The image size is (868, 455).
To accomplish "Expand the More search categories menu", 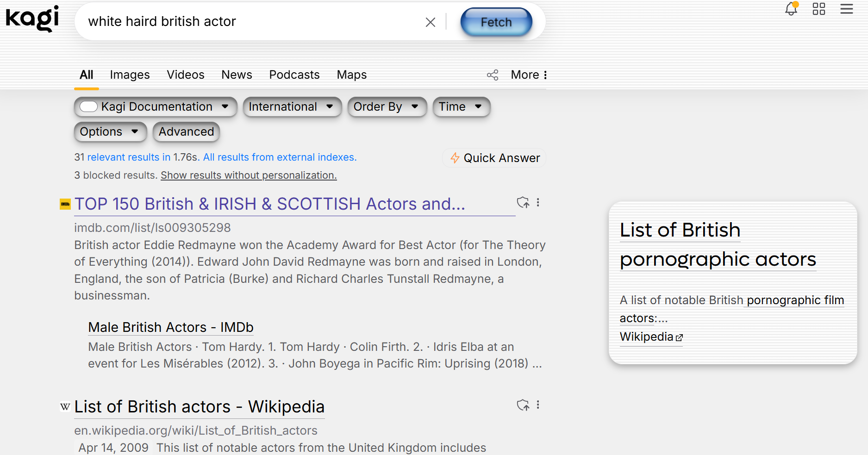I will (529, 75).
